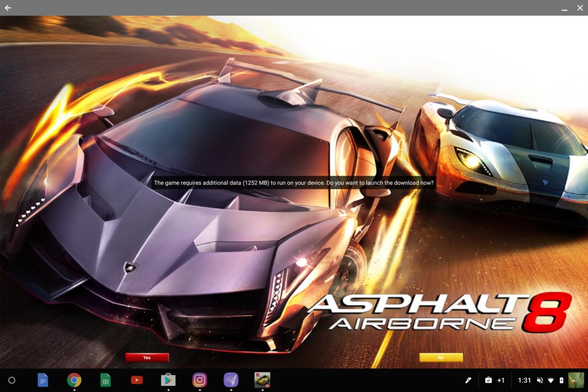Open Google Play Store from the shelf

click(168, 380)
